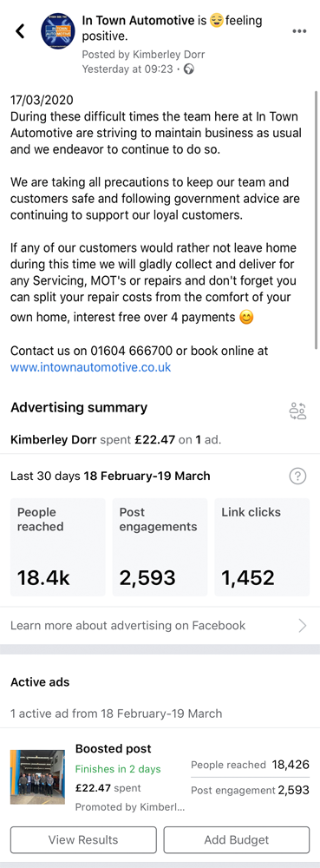Open the Link clicks stat card
The image size is (320, 868).
262,547
